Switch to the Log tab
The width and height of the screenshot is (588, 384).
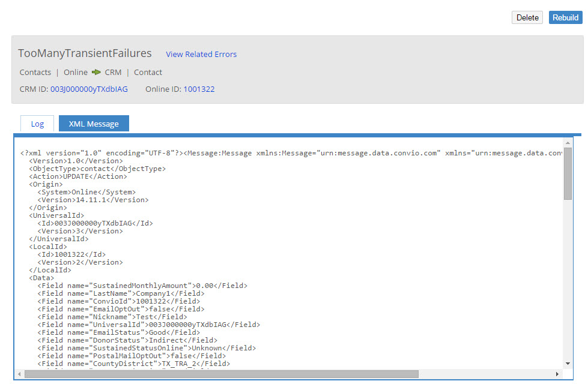(37, 124)
